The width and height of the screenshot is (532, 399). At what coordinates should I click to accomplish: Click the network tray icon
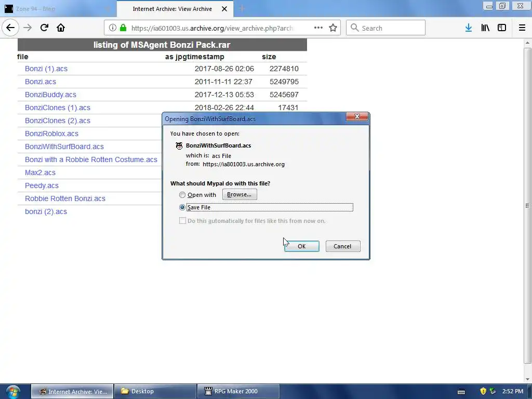pos(493,391)
